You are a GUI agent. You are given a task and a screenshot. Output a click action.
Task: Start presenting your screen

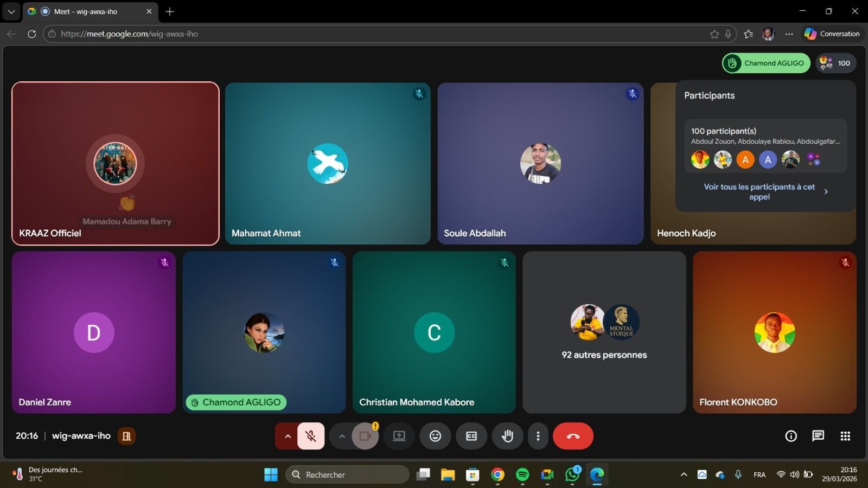(x=399, y=436)
